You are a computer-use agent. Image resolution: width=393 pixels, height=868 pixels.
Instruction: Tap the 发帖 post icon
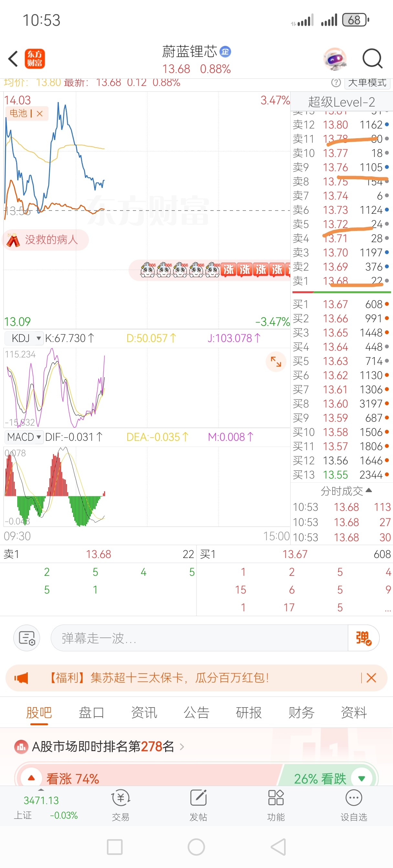198,805
